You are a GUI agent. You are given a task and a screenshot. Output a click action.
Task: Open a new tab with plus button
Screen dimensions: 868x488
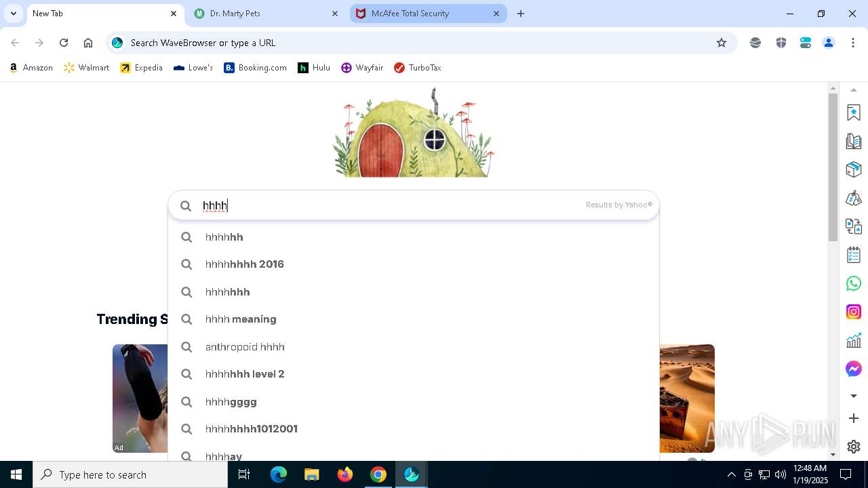click(x=521, y=14)
